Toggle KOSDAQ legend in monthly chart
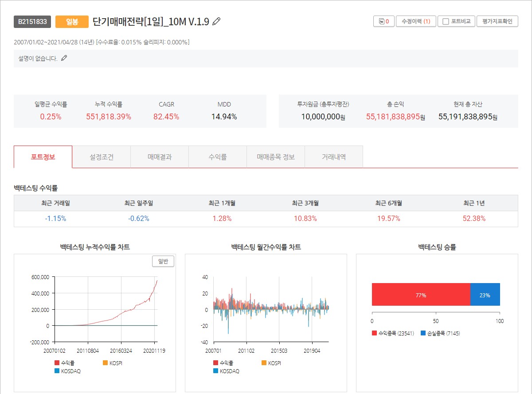Screen dimensions: 532x394 [226, 371]
